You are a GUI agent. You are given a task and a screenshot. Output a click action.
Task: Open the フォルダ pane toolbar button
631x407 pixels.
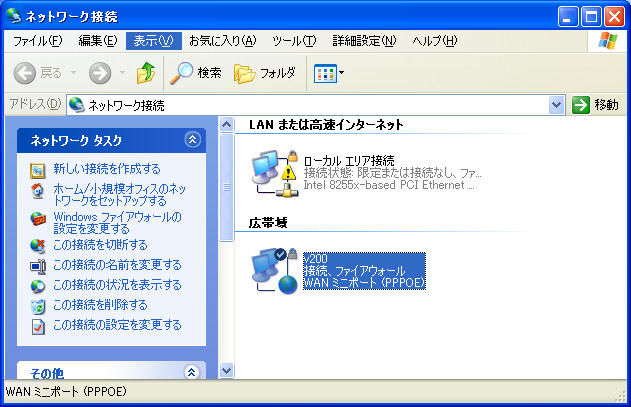[x=265, y=73]
